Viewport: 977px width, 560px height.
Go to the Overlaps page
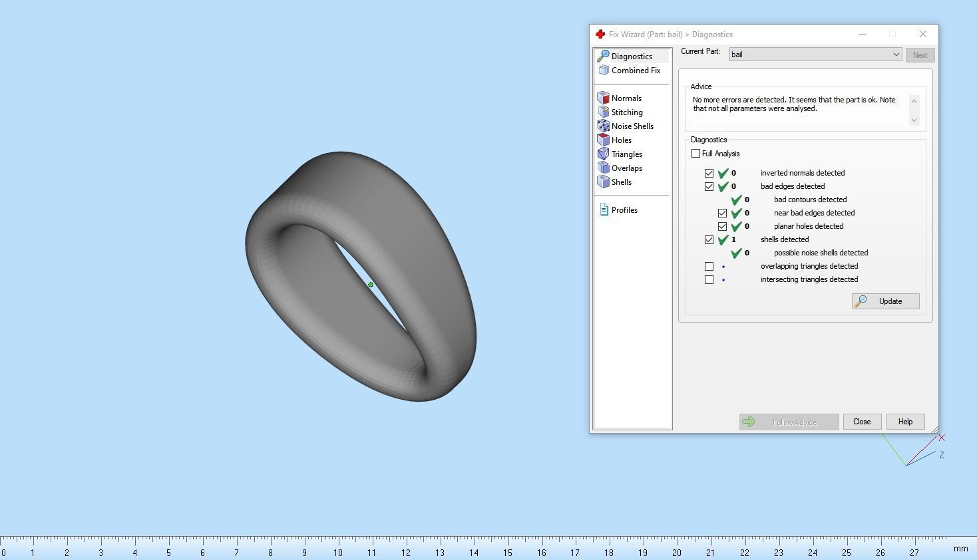627,168
